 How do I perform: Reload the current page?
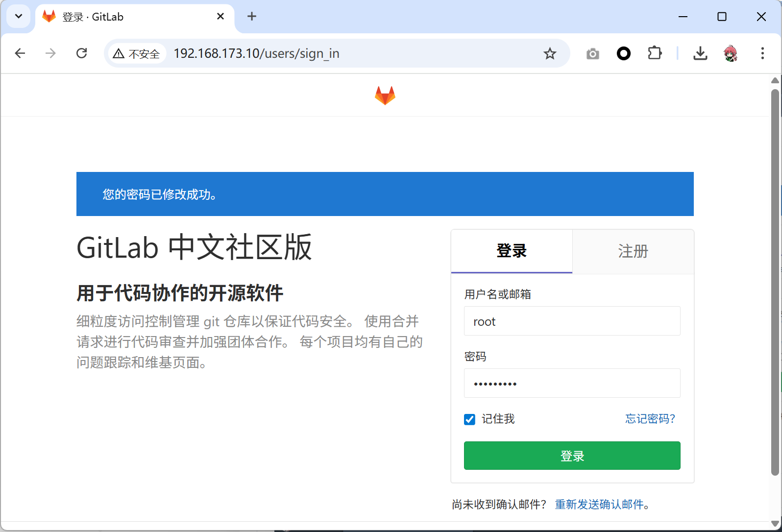[82, 53]
